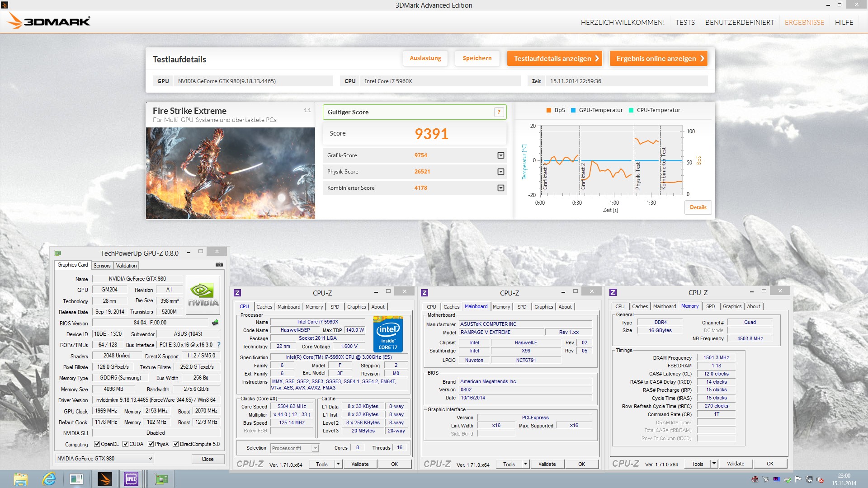This screenshot has width=868, height=488.
Task: Click the network tray icon
Action: [809, 479]
